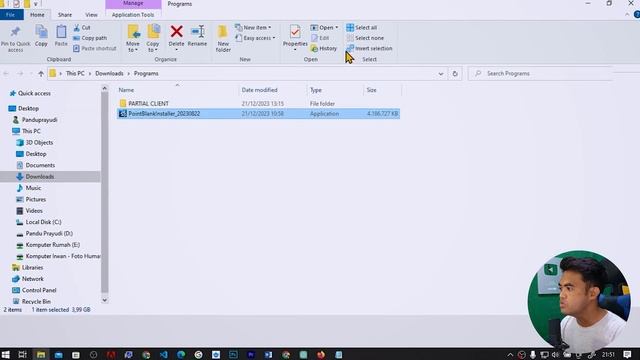Click Copy path in the ribbon
The height and width of the screenshot is (360, 640).
pos(90,38)
